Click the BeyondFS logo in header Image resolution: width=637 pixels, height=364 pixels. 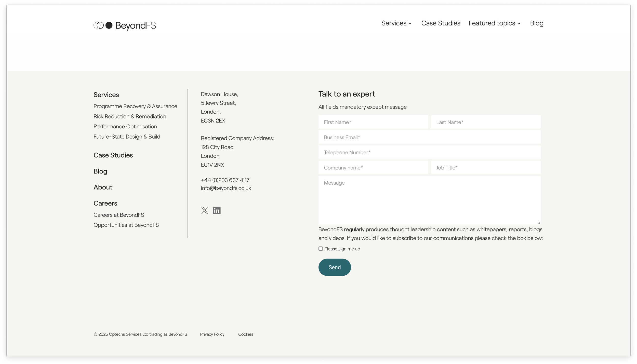coord(125,25)
